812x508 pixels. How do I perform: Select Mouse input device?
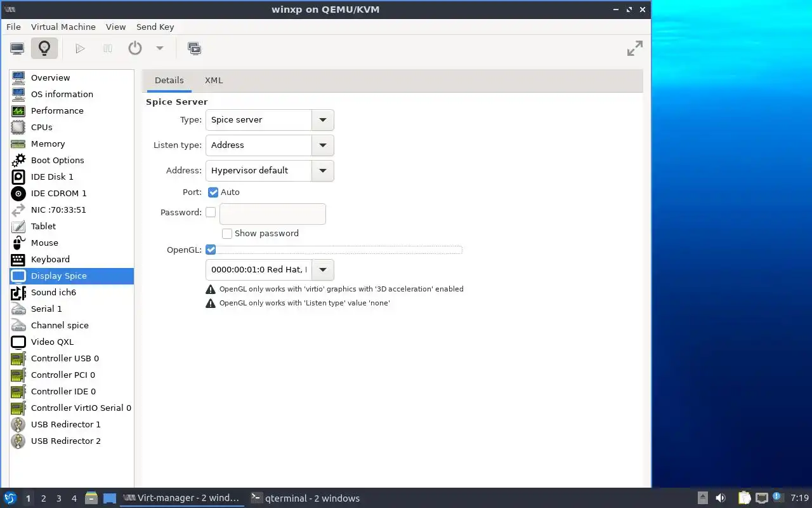tap(72, 243)
